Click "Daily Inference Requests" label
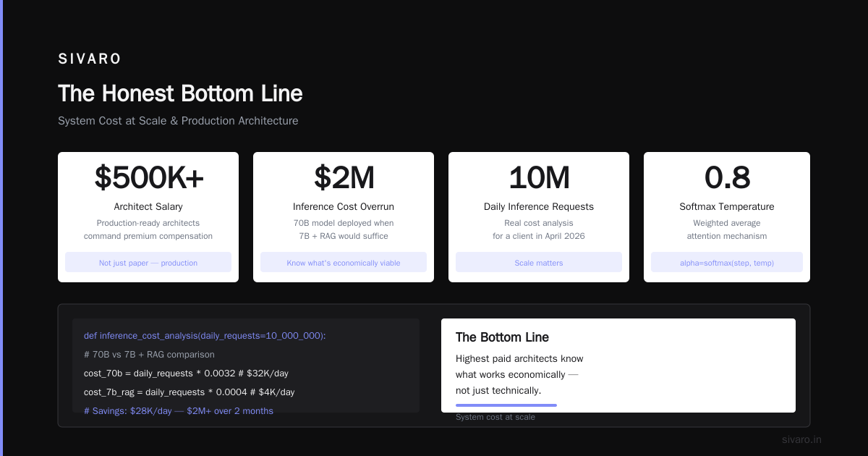Viewport: 868px width, 456px height. click(539, 207)
